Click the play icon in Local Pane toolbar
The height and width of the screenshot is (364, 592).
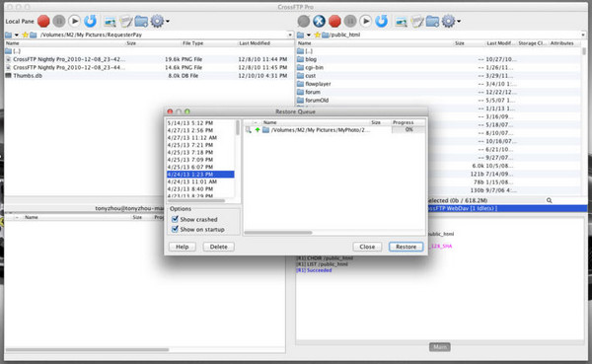75,21
